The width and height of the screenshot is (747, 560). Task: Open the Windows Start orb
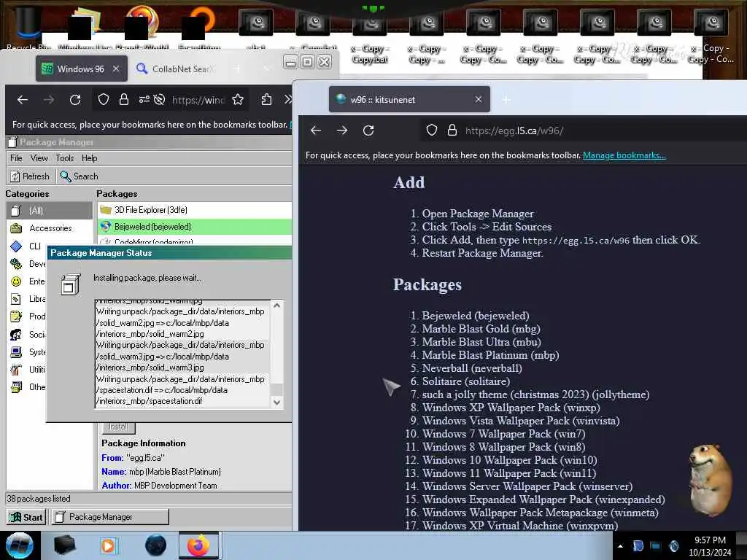19,545
